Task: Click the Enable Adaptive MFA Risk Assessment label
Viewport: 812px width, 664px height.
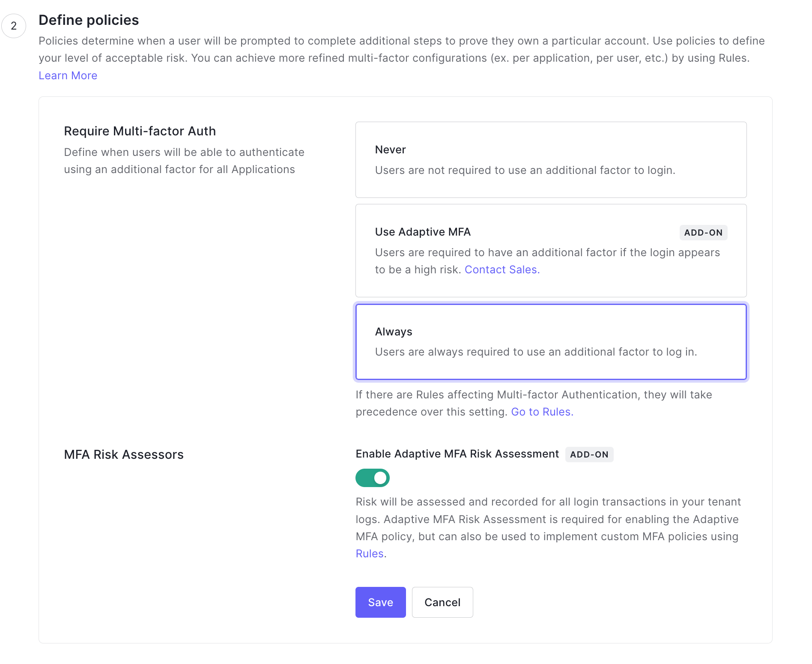Action: (x=457, y=454)
